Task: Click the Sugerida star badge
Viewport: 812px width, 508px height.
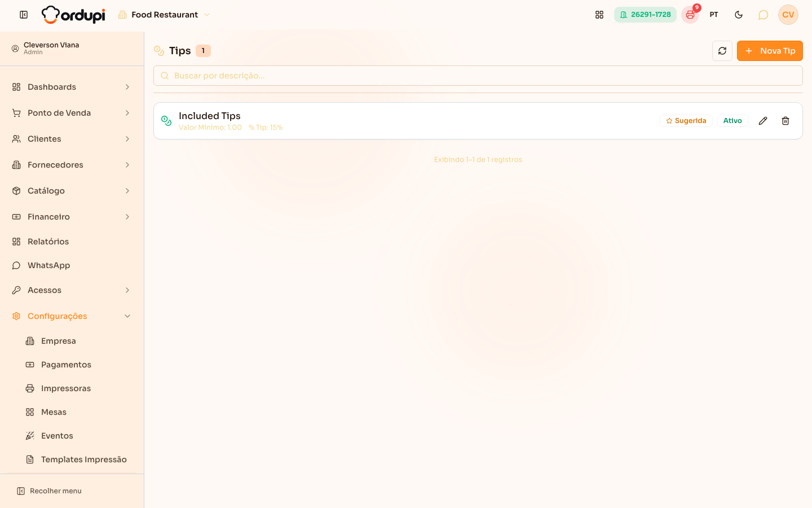Action: (686, 121)
